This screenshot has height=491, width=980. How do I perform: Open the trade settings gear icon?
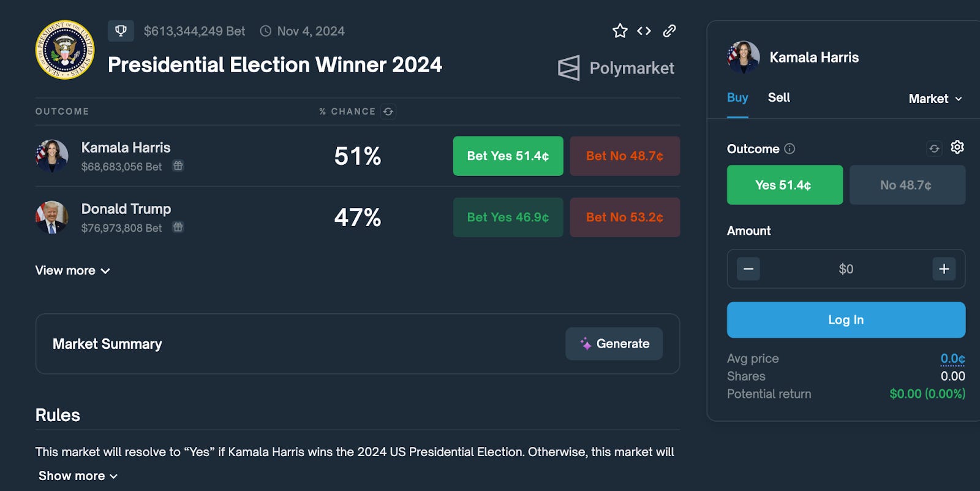pos(957,147)
